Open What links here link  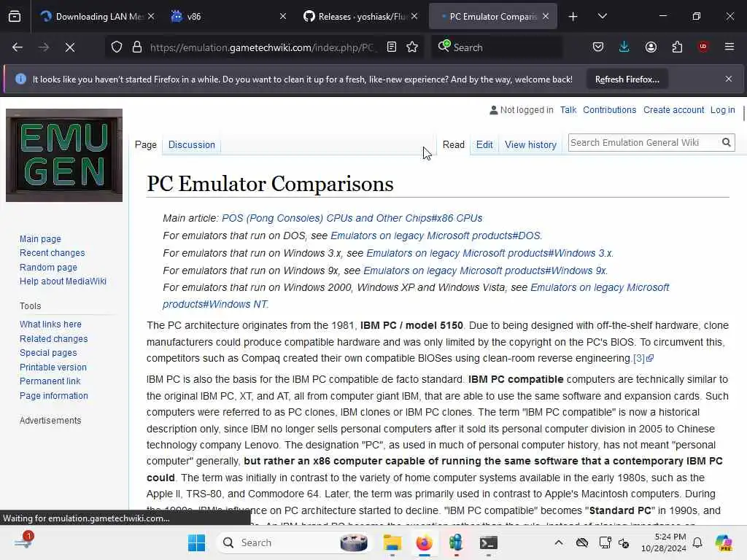click(50, 324)
